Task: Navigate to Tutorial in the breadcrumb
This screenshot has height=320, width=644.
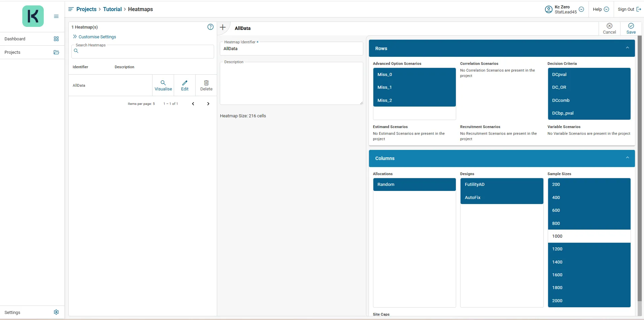Action: [x=112, y=9]
